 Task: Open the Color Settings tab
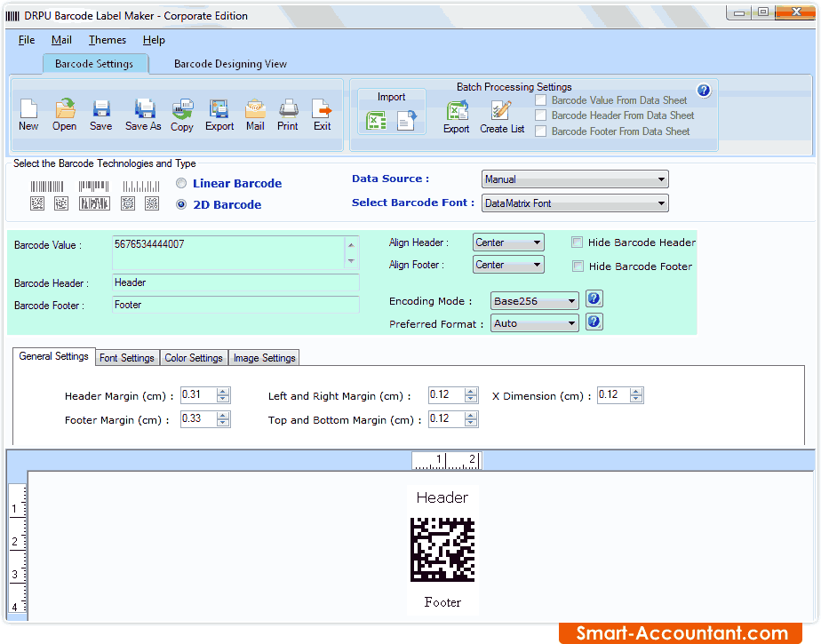click(x=194, y=357)
